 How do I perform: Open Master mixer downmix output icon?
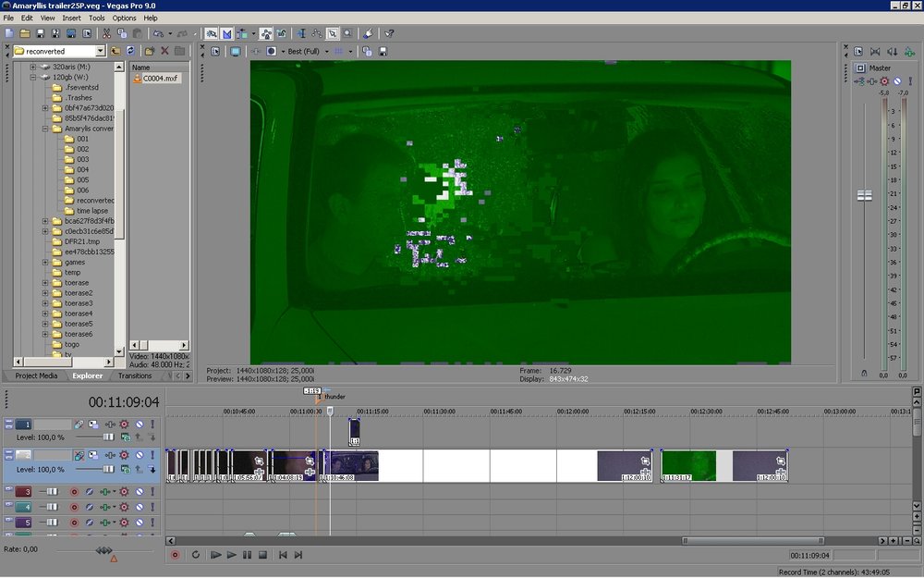click(x=876, y=52)
